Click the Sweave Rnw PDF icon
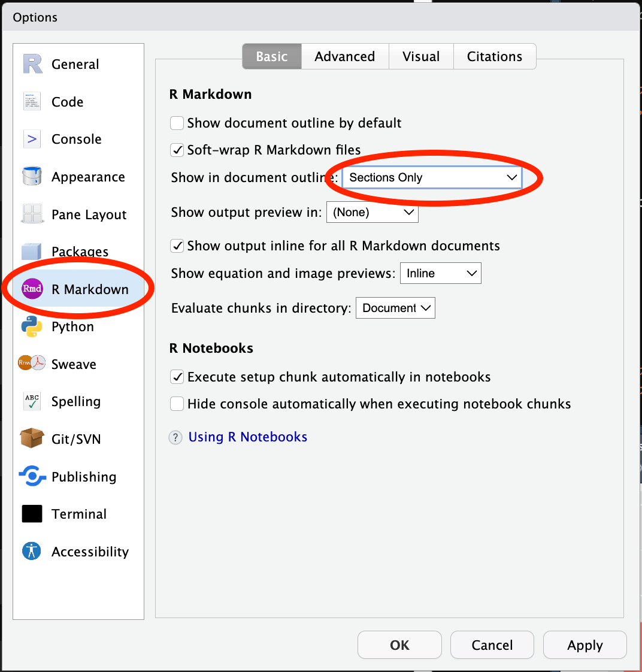This screenshot has width=642, height=672. pyautogui.click(x=32, y=364)
